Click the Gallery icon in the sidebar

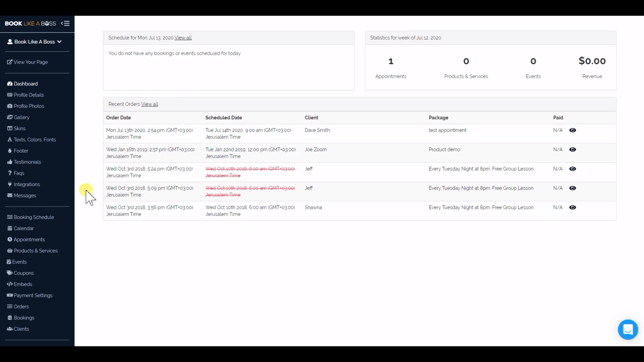(x=10, y=117)
